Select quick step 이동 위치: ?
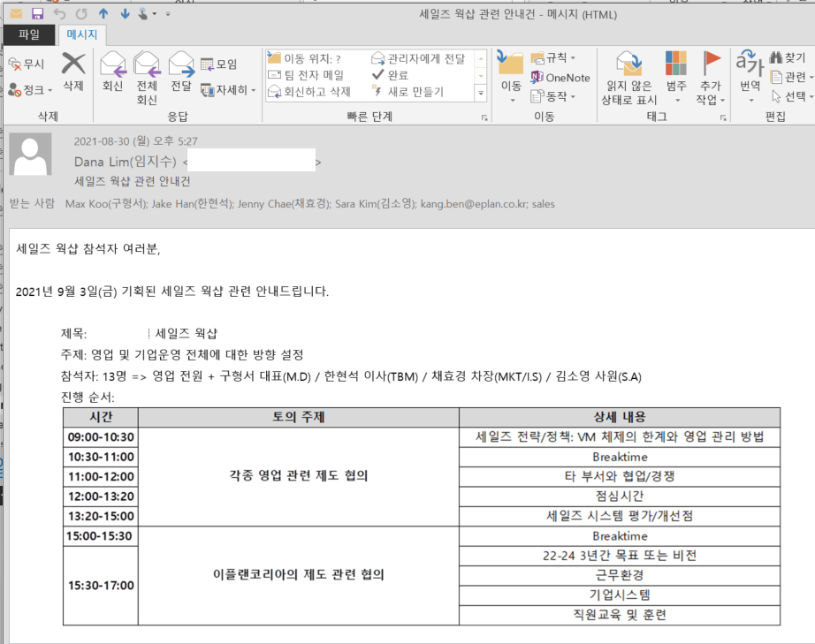The image size is (815, 644). (x=305, y=58)
